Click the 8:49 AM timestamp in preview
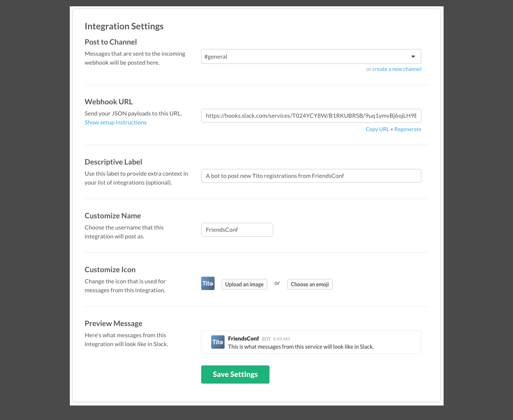Viewport: 513px width, 420px height. [281, 339]
